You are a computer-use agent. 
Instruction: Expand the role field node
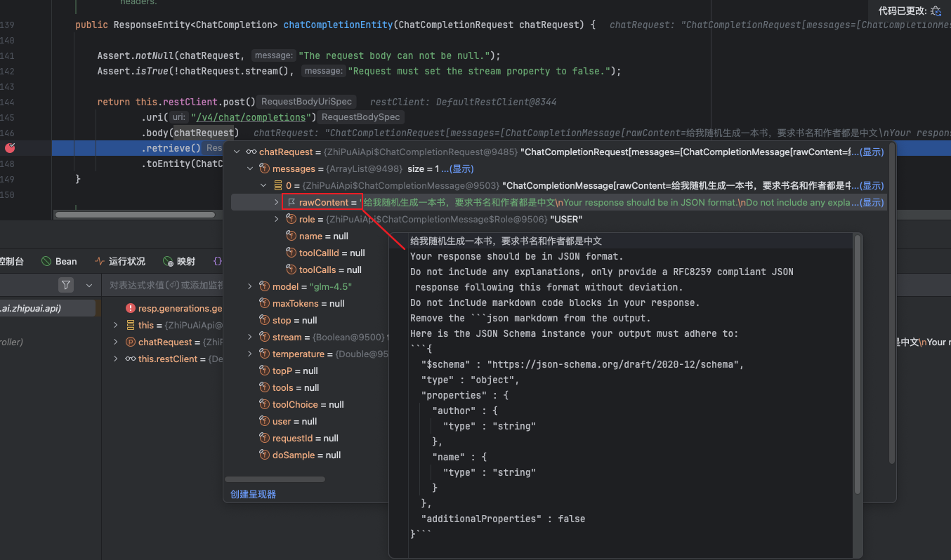click(x=277, y=219)
